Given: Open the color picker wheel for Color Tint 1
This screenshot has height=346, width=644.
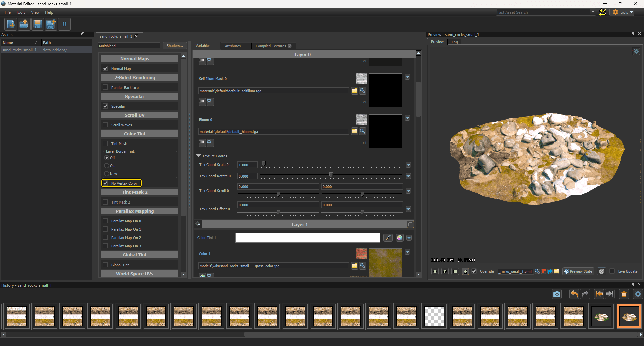Looking at the screenshot, I should 399,238.
